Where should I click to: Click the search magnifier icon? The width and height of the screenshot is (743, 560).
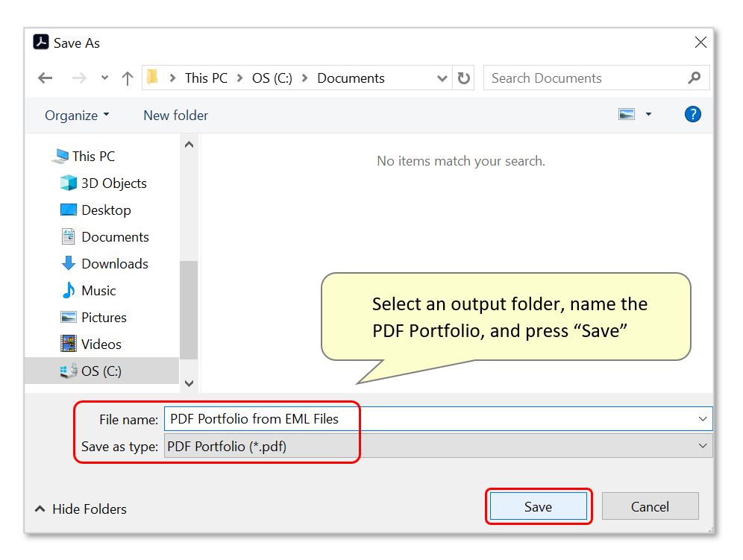click(695, 78)
